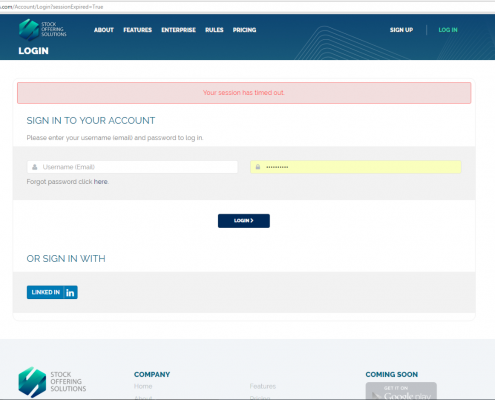This screenshot has height=400, width=495.
Task: Open the About menu item
Action: 104,30
